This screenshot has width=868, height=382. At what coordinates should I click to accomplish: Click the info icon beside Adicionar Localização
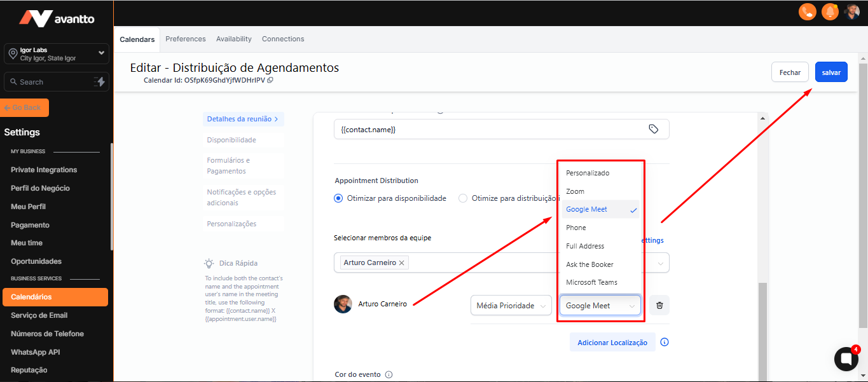665,342
